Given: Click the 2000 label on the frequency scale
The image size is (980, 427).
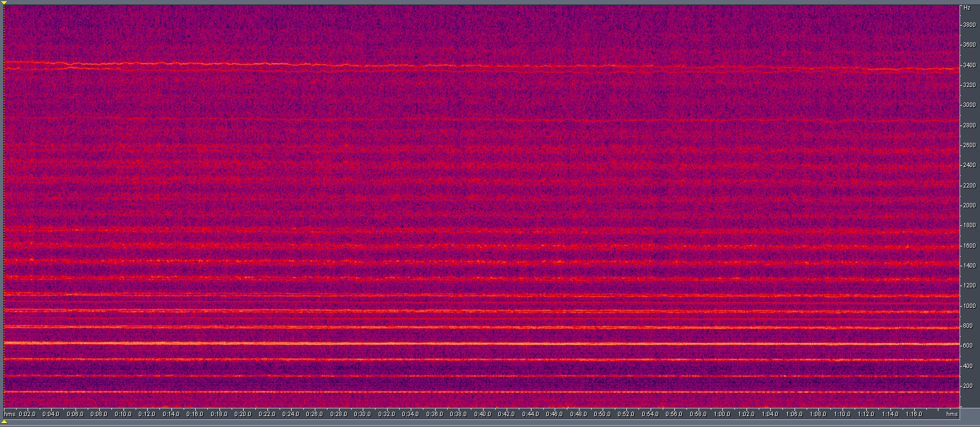Looking at the screenshot, I should pyautogui.click(x=970, y=205).
